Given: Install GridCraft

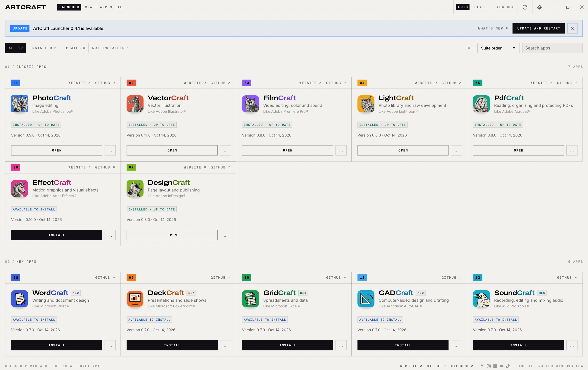Looking at the screenshot, I should tap(287, 345).
